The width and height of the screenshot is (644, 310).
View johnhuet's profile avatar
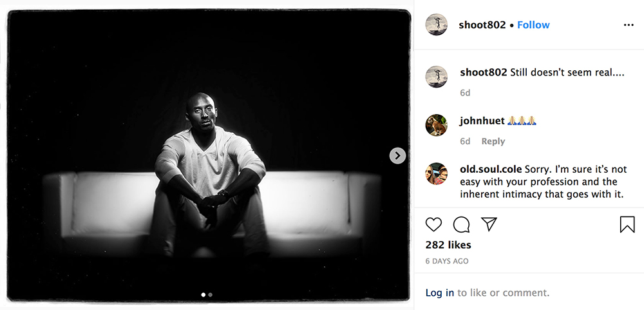click(x=437, y=125)
